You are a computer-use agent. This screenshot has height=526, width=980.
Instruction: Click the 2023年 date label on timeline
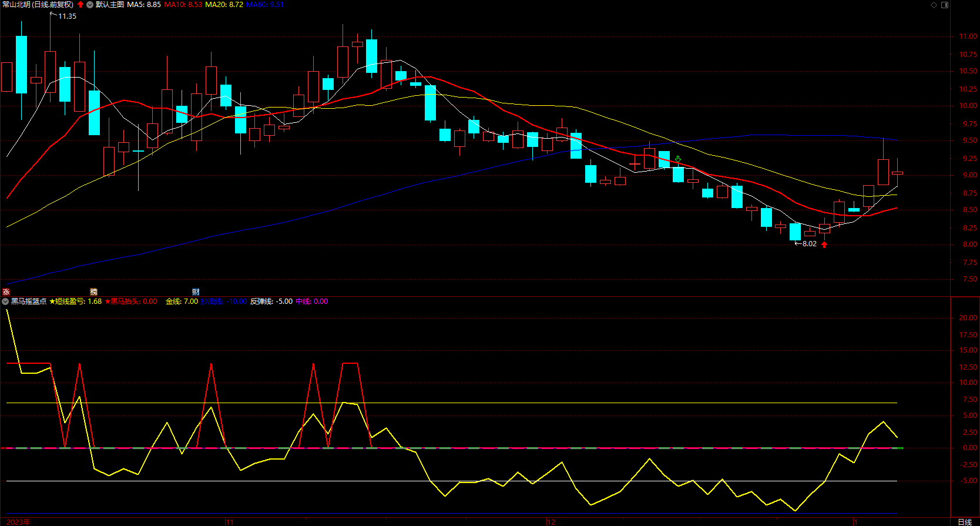(19, 522)
